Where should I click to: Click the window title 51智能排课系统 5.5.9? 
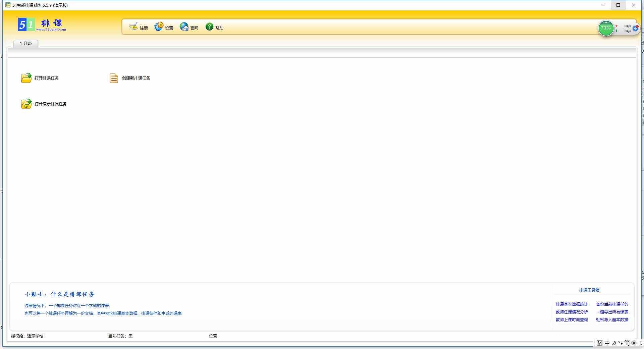pos(40,5)
